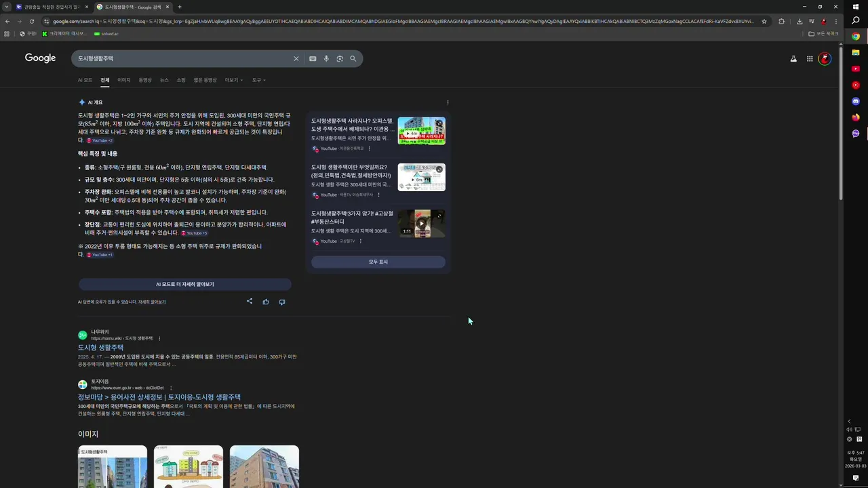
Task: Expand the 더보기 search filter dropdown
Action: click(x=234, y=80)
